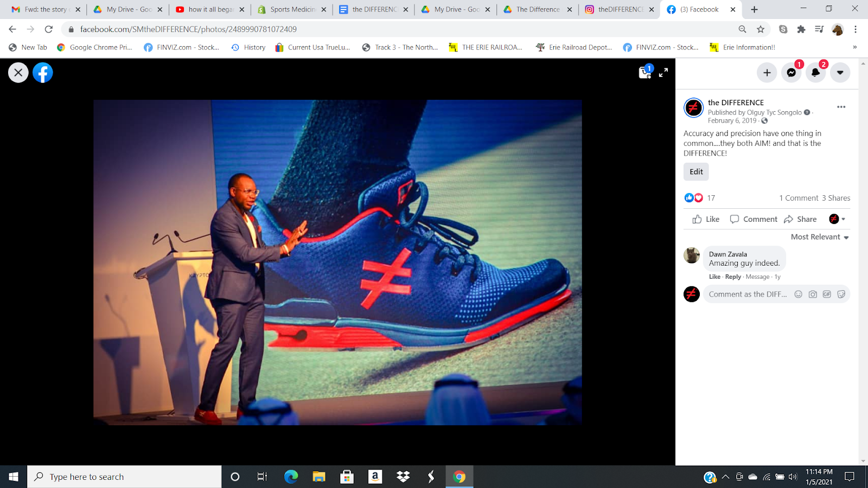Open the post options three-dot menu
The height and width of the screenshot is (488, 868).
point(841,107)
